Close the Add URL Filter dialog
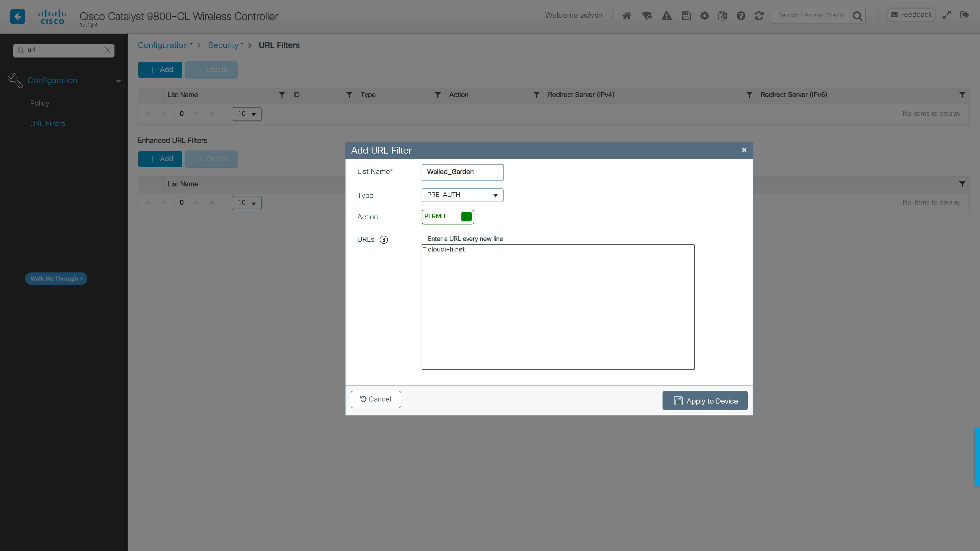Screen dimensions: 980x551 pyautogui.click(x=744, y=150)
